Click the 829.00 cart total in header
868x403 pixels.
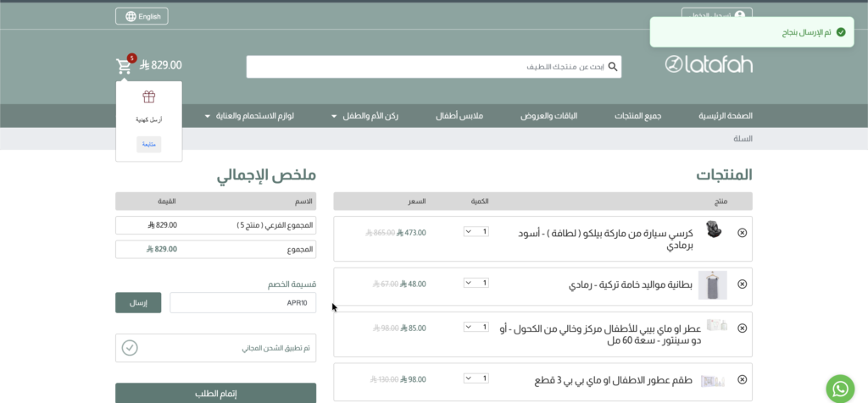(x=161, y=65)
